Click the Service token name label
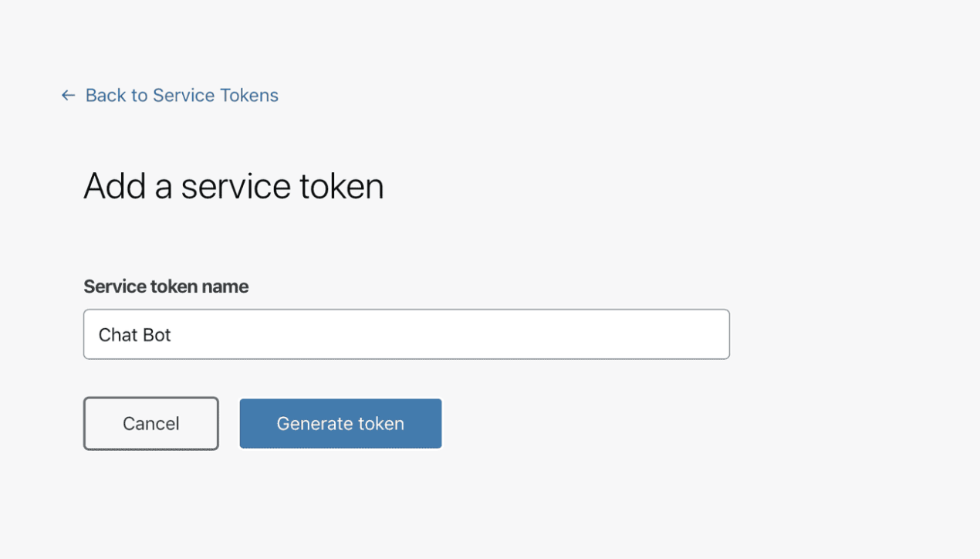 click(165, 286)
